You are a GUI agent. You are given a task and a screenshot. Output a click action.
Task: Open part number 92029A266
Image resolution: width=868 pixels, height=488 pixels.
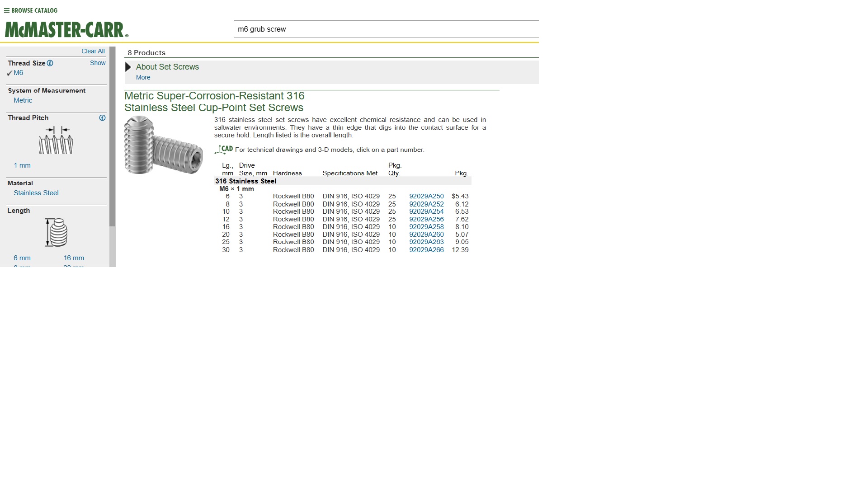[426, 249]
